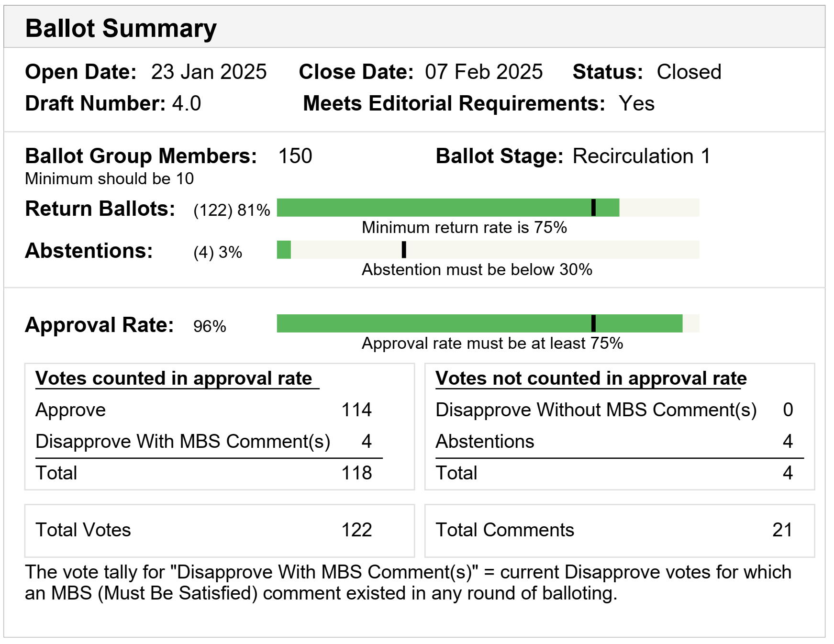
Task: Click the threshold marker on Approval Rate bar
Action: (x=593, y=323)
